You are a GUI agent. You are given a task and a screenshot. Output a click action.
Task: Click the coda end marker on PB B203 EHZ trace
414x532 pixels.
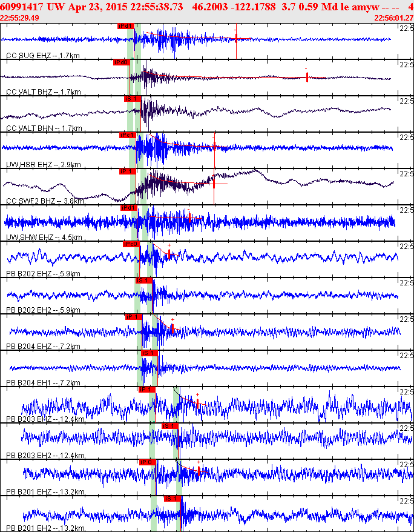tap(197, 404)
